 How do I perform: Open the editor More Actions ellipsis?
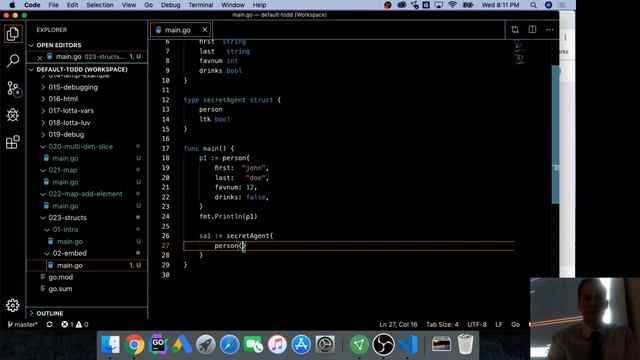(x=550, y=29)
